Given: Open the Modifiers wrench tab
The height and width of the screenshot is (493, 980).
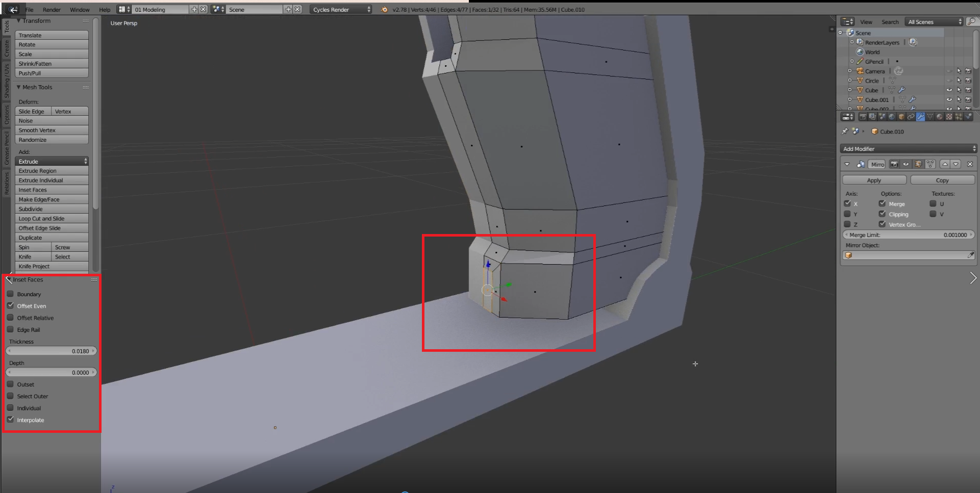Looking at the screenshot, I should point(921,117).
